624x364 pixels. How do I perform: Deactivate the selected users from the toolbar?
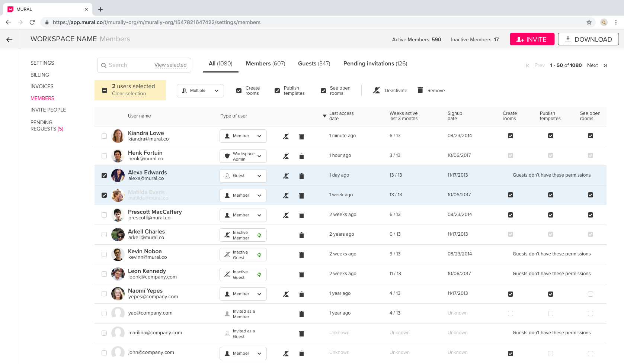coord(390,91)
